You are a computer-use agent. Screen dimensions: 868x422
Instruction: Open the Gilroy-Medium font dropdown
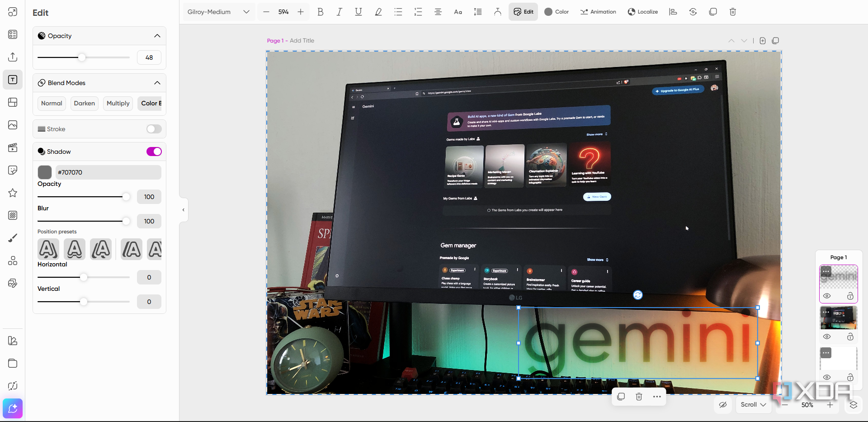point(219,12)
